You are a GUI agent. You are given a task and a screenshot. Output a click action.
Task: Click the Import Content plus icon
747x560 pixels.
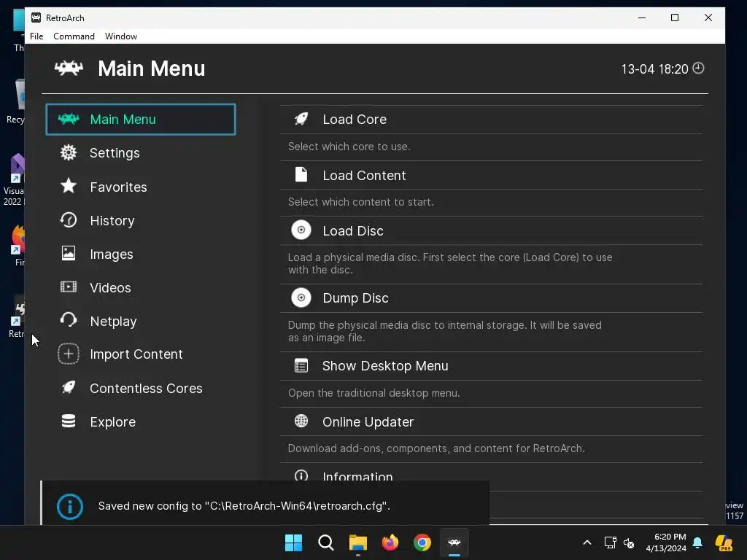[x=69, y=354]
